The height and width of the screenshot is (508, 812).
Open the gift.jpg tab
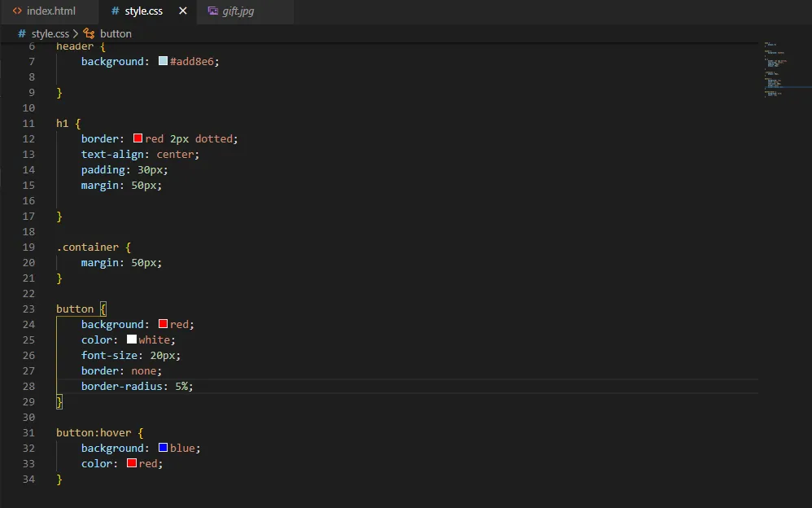coord(246,11)
